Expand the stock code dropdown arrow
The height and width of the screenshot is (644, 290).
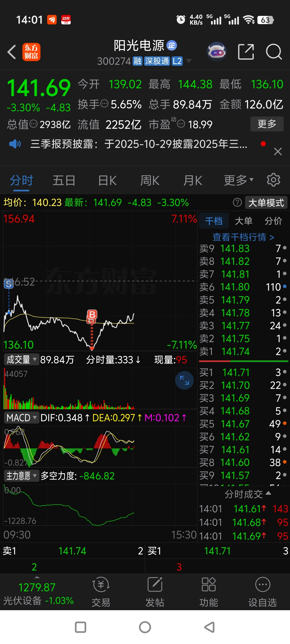(188, 61)
